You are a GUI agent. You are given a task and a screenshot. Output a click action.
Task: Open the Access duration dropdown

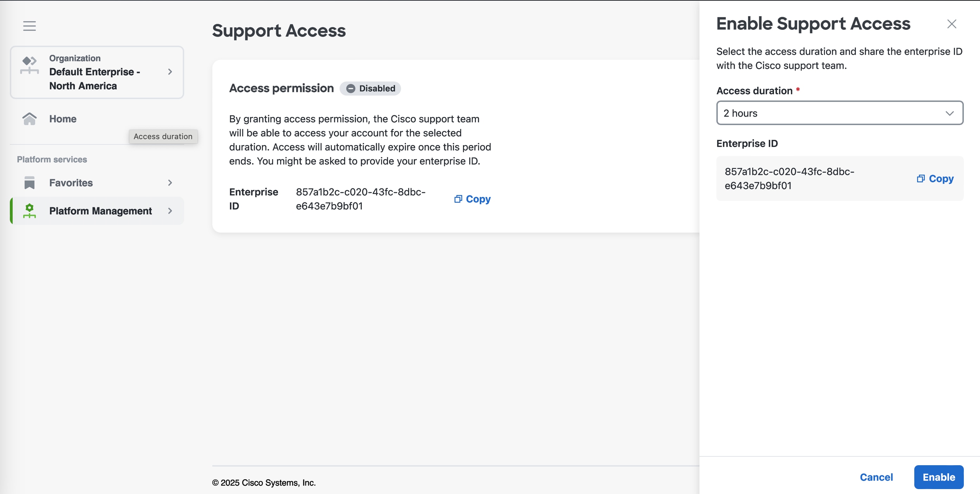click(x=840, y=113)
